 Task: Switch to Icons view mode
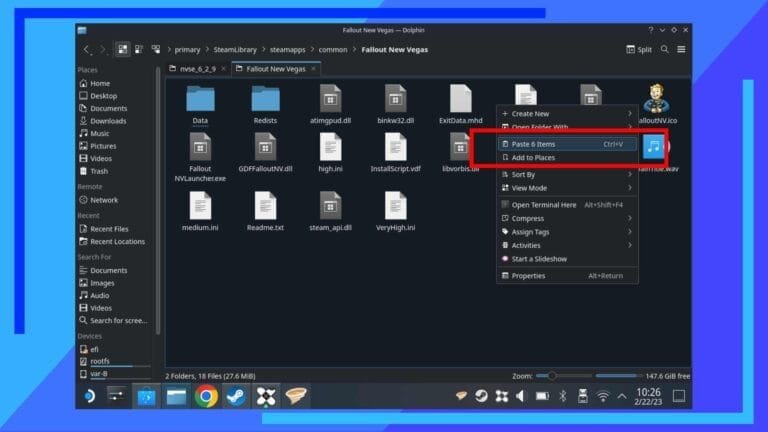(122, 49)
